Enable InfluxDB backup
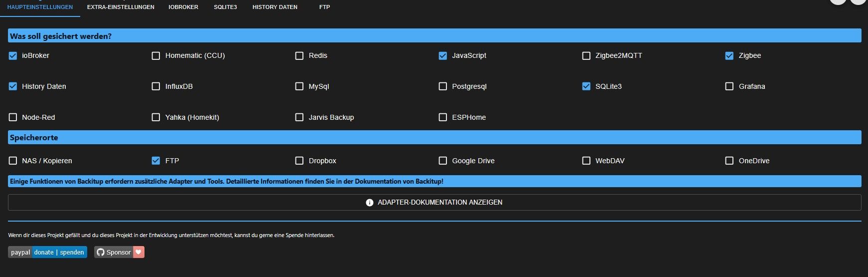 pos(156,86)
